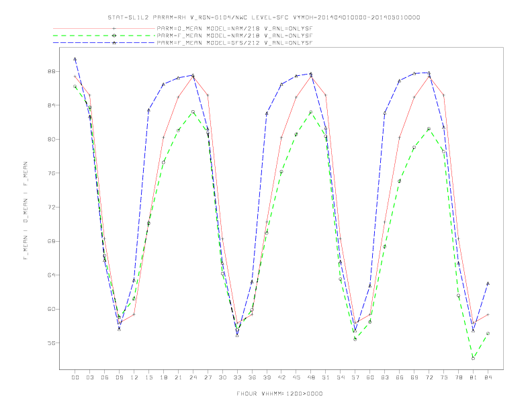Image resolution: width=532 pixels, height=411 pixels.
Task: Click the x-axis tick label 15
Action: click(x=149, y=377)
